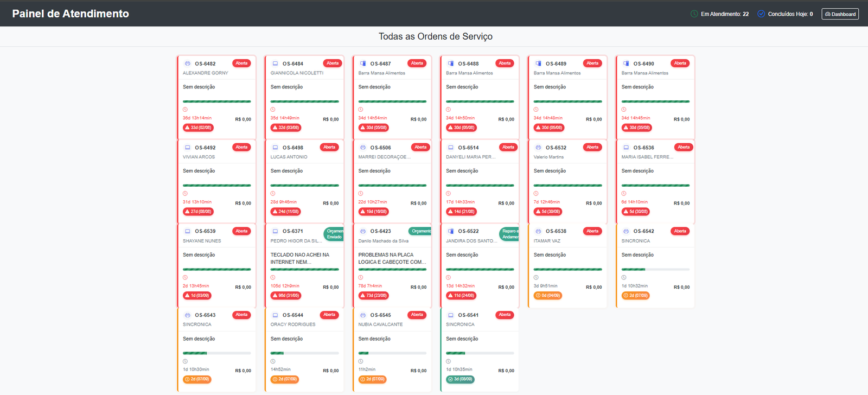This screenshot has height=395, width=868.
Task: Click the desktop computer icon on OS-6487
Action: (363, 63)
